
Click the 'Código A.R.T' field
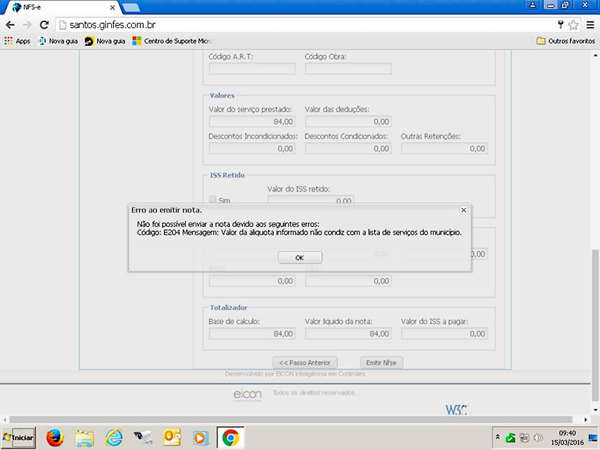[252, 69]
